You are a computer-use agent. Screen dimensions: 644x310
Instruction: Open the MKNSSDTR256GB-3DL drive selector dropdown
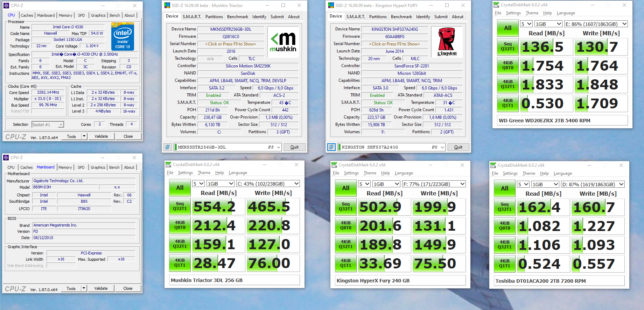[x=279, y=147]
